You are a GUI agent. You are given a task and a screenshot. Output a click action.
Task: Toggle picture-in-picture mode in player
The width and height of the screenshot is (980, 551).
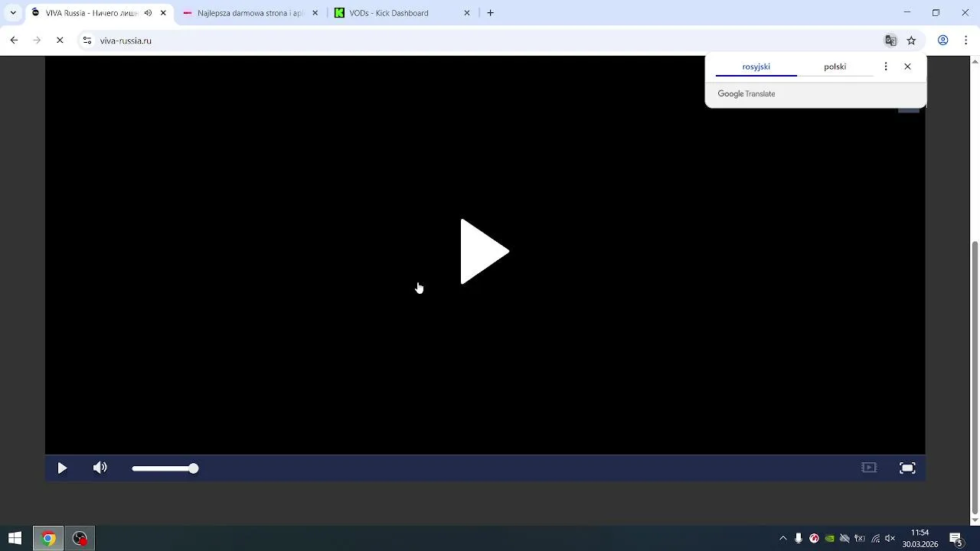[x=869, y=468]
